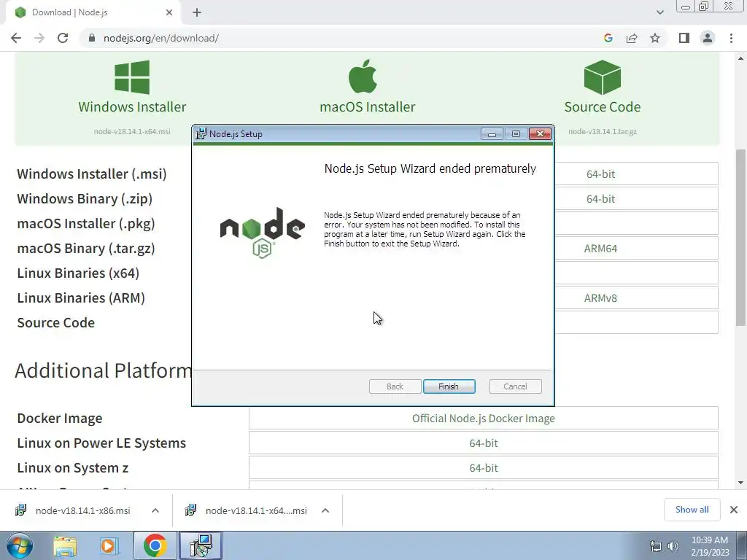Viewport: 747px width, 560px height.
Task: Click the Node.js logo in setup dialog
Action: [x=262, y=233]
